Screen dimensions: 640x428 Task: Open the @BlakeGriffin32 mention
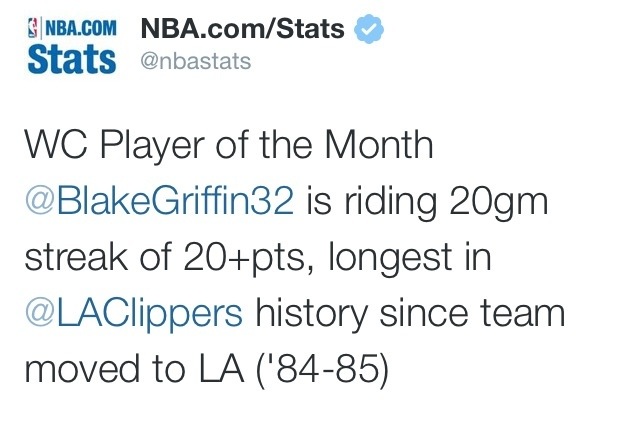pyautogui.click(x=159, y=200)
